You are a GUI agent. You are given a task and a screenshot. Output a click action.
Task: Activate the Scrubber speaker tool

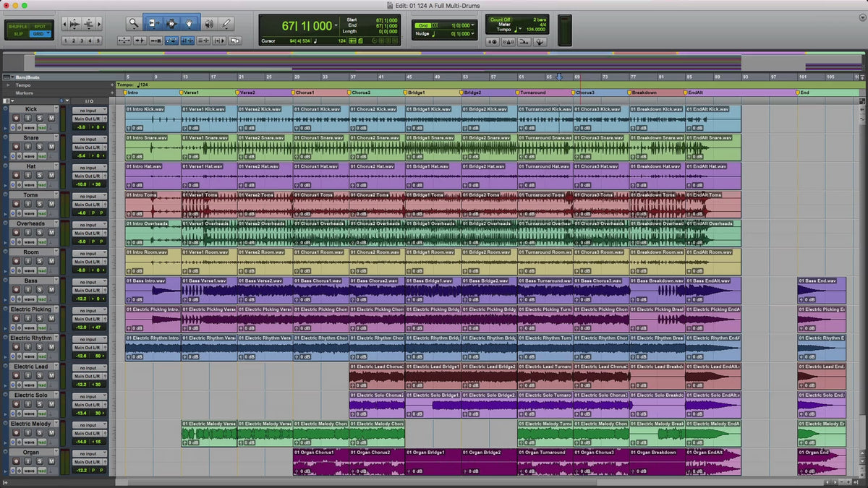point(208,24)
